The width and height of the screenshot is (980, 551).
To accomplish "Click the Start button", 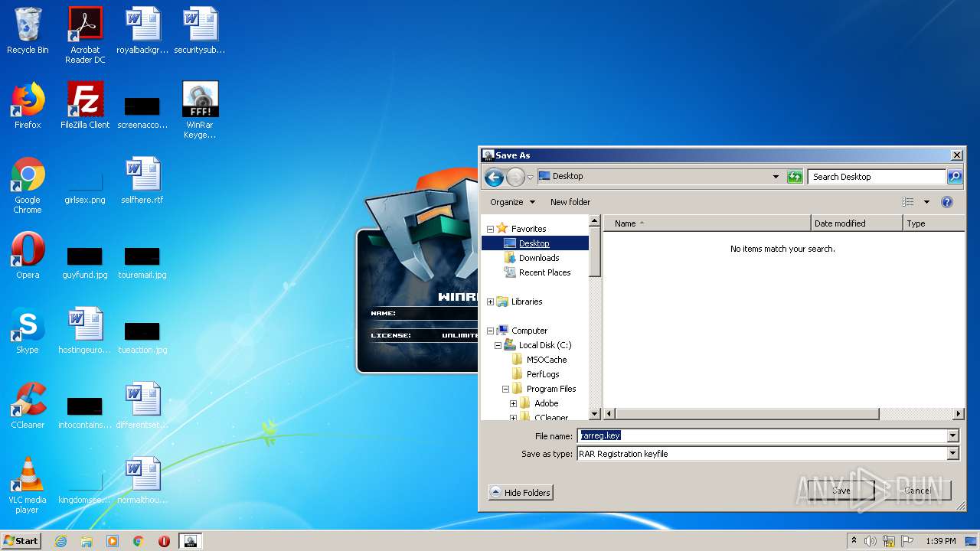I will coord(21,541).
